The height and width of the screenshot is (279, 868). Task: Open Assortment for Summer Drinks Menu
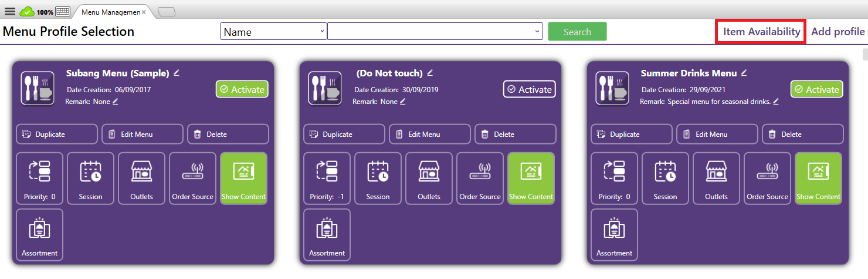[x=614, y=235]
